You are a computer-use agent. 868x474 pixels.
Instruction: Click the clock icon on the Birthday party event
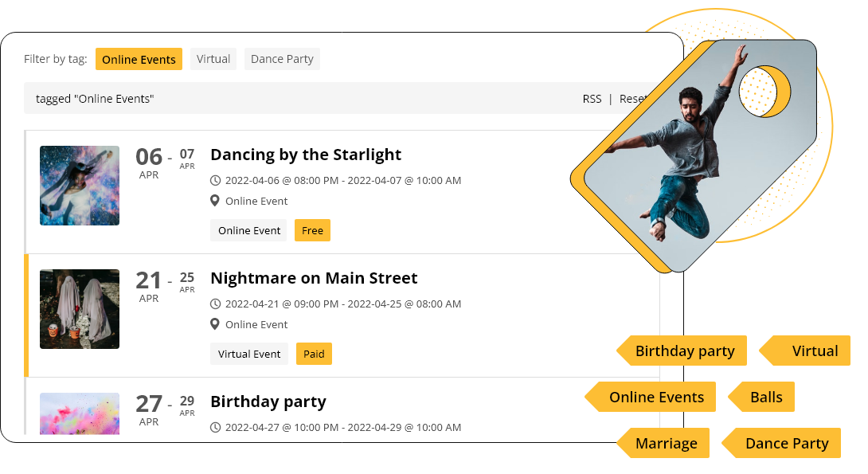click(214, 427)
